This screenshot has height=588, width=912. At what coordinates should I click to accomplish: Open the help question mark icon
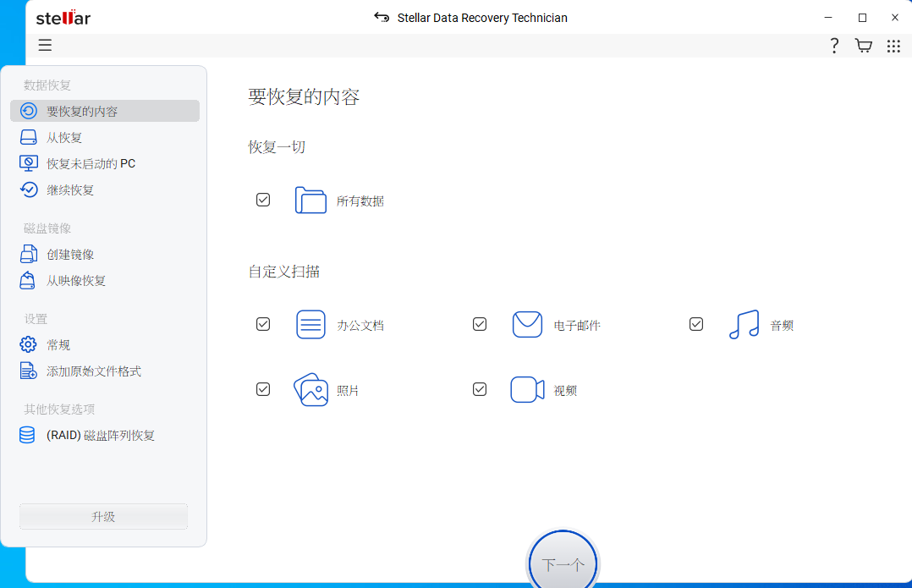pyautogui.click(x=834, y=46)
